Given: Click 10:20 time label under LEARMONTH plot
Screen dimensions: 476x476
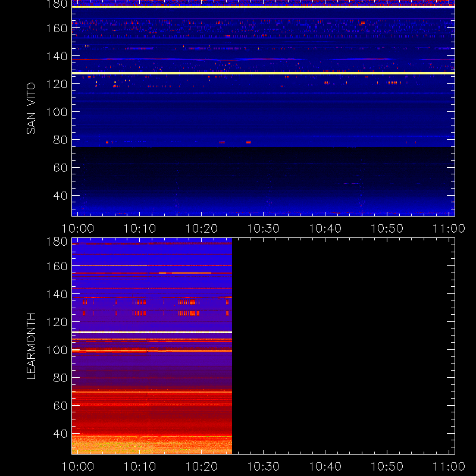Looking at the screenshot, I should coord(202,466).
